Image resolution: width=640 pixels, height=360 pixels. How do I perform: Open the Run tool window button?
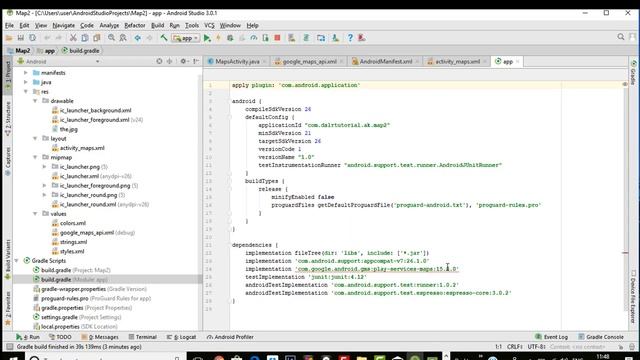coord(28,337)
